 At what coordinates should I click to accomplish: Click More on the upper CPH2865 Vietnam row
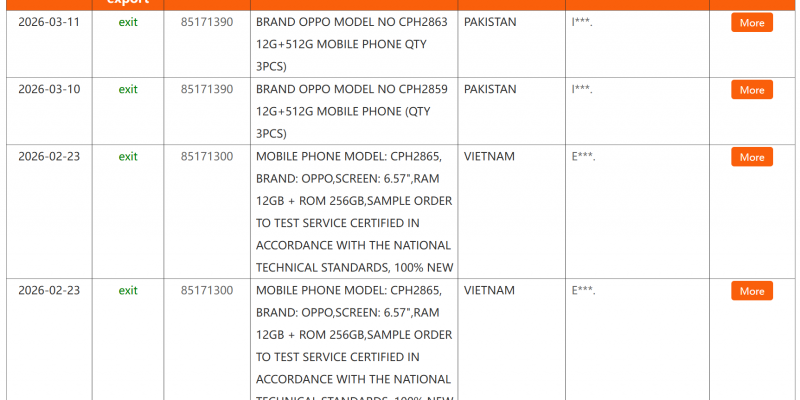(752, 157)
